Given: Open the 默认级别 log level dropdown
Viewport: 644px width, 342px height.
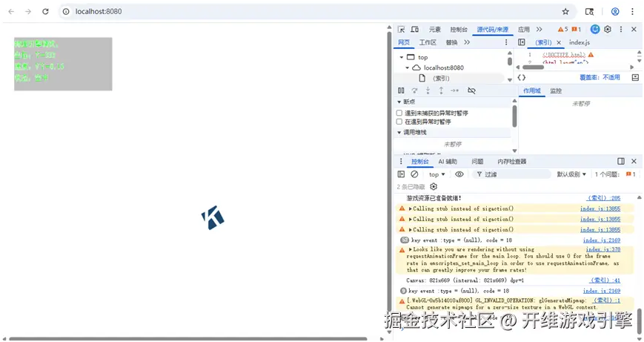Looking at the screenshot, I should [x=571, y=174].
